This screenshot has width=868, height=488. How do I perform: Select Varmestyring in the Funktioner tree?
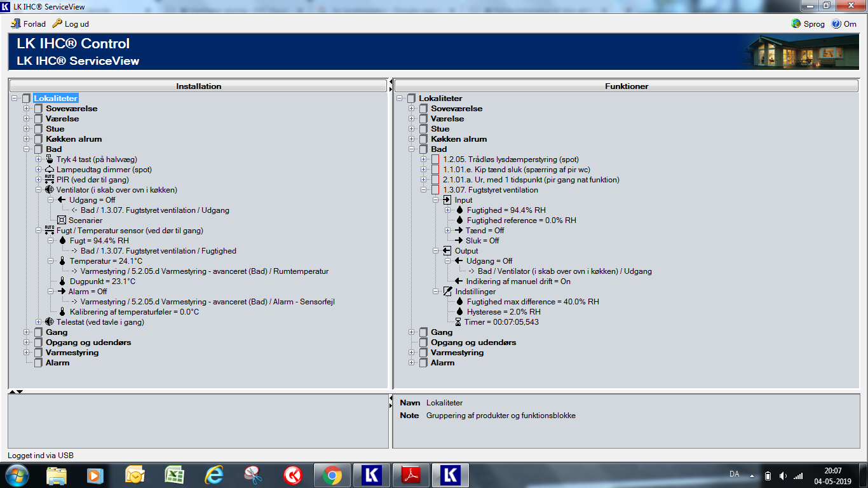pyautogui.click(x=457, y=353)
